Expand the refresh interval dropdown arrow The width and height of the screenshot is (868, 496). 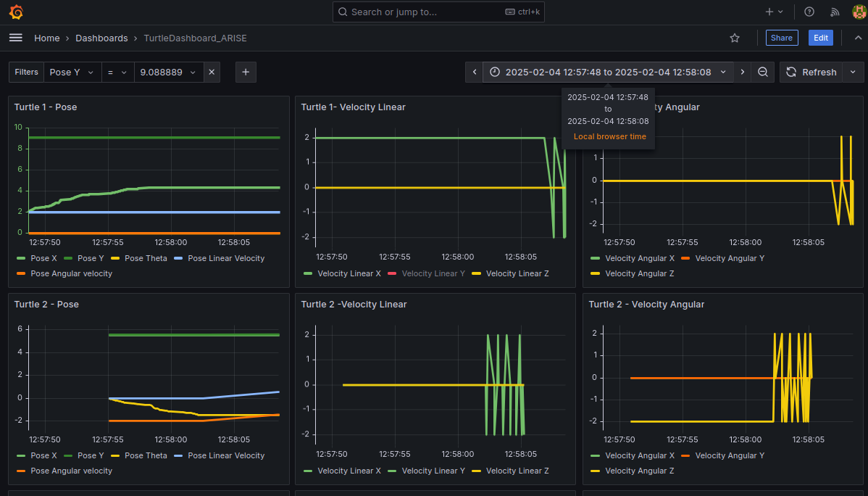853,72
